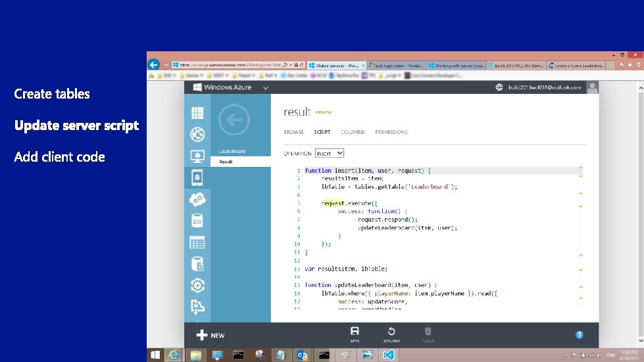Click the Clear trash icon
This screenshot has width=644, height=362.
[x=428, y=331]
